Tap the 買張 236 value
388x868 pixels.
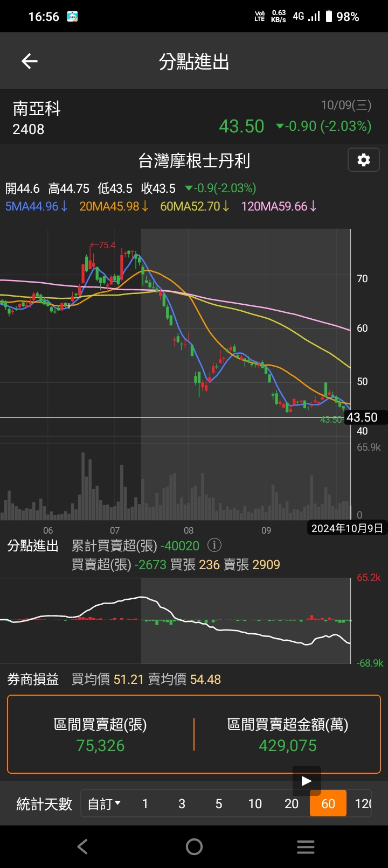click(x=195, y=565)
